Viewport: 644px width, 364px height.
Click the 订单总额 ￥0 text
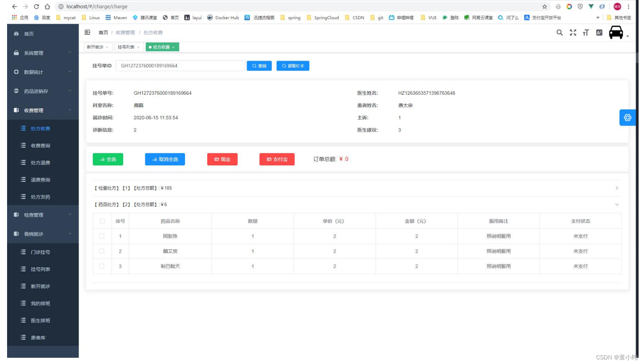click(331, 159)
